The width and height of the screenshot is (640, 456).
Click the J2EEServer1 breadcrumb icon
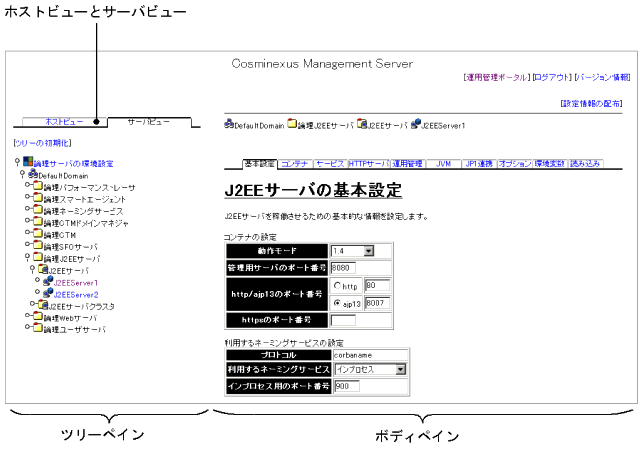[x=416, y=123]
